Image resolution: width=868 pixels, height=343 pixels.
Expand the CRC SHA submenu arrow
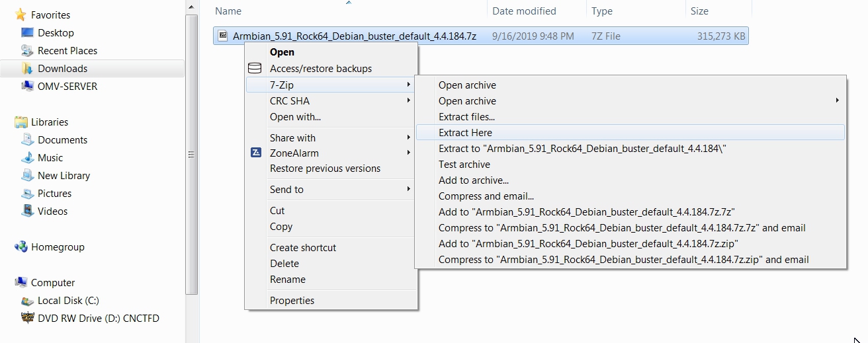[x=409, y=100]
